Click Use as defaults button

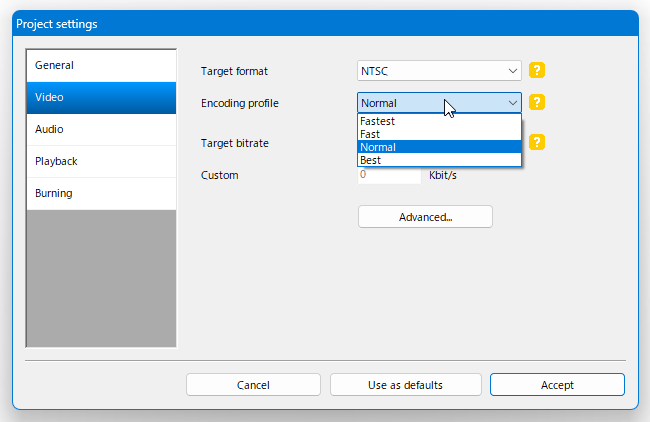(x=405, y=385)
